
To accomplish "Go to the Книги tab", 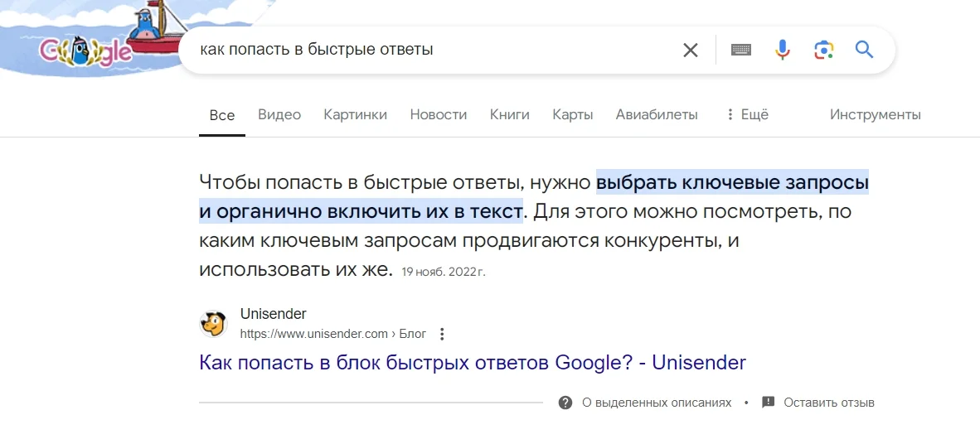I will coord(509,115).
